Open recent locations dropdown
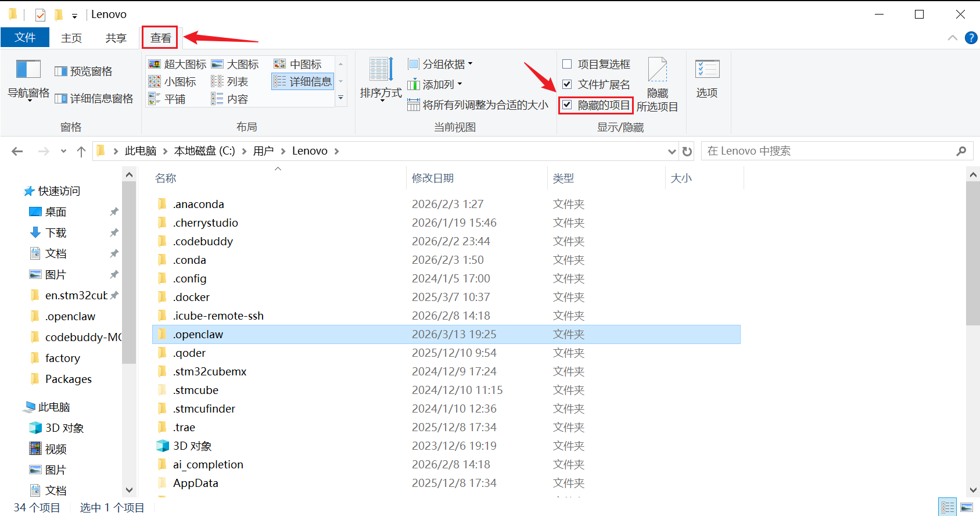This screenshot has width=980, height=516. pyautogui.click(x=63, y=151)
